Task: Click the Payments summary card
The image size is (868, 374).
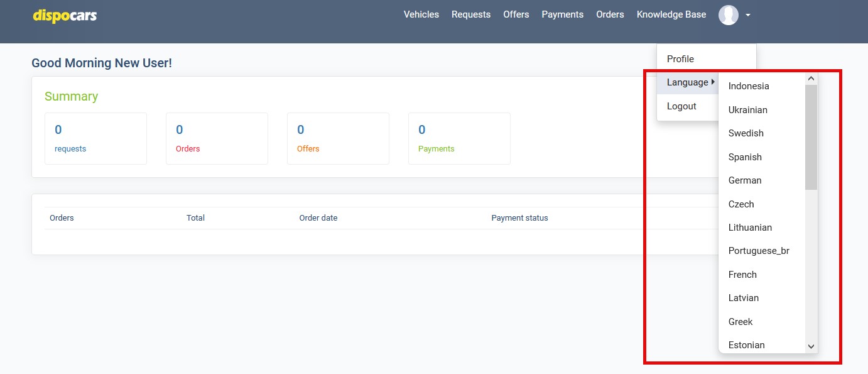Action: click(x=458, y=138)
